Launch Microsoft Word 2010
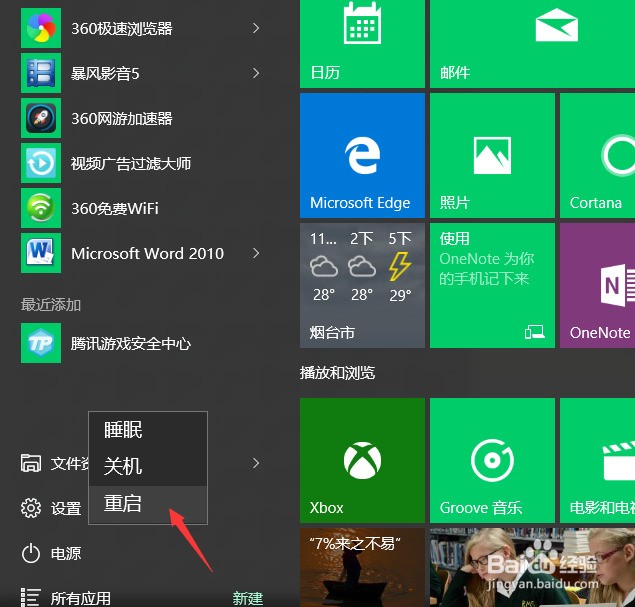This screenshot has width=635, height=607. click(x=142, y=253)
